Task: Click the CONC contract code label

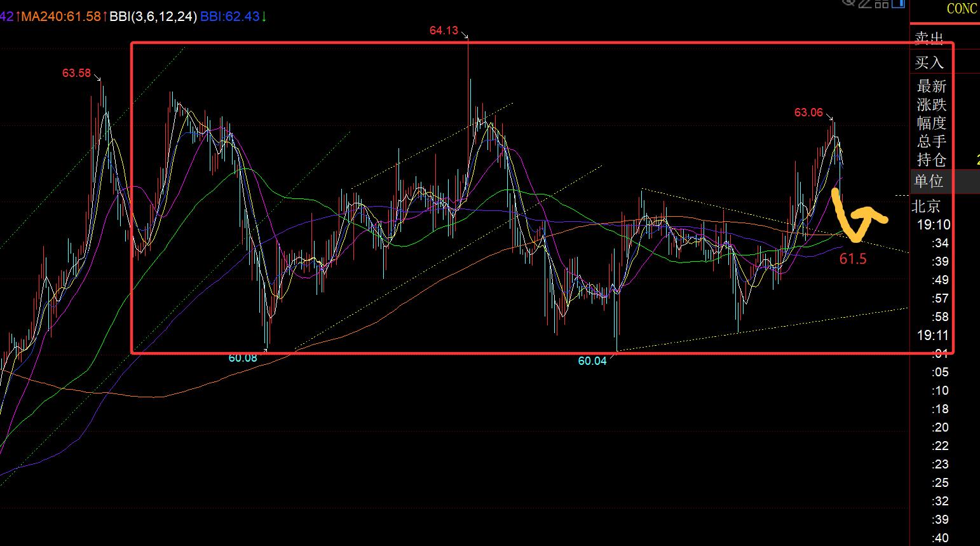Action: coord(962,8)
